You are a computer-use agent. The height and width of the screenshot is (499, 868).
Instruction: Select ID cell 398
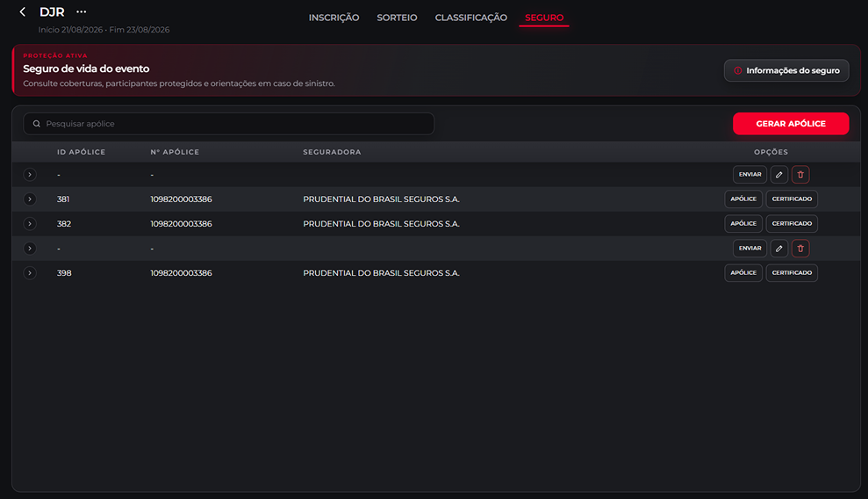pos(64,273)
